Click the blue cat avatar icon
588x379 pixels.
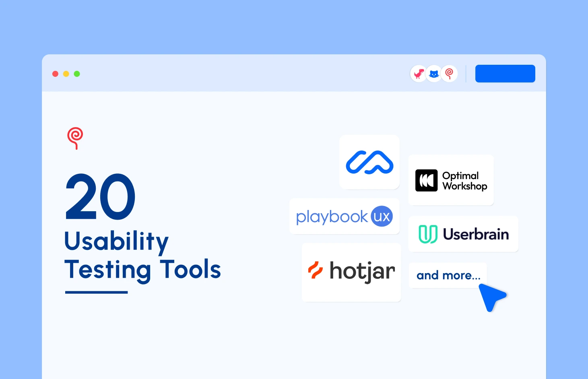click(434, 74)
